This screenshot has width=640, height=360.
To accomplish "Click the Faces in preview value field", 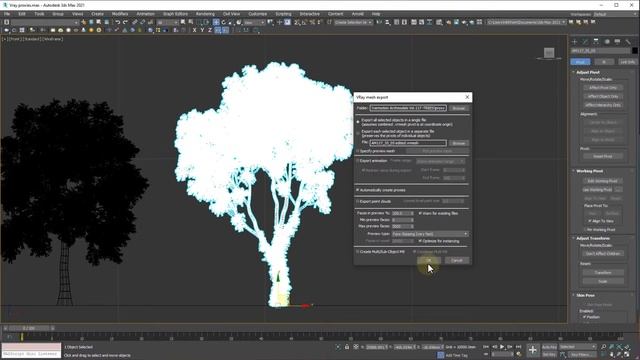I will coord(402,213).
